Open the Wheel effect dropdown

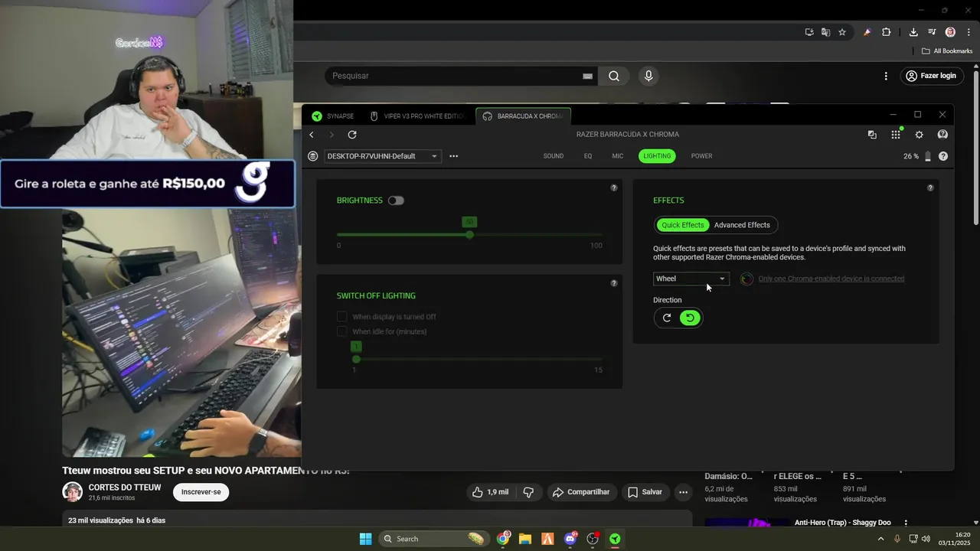(x=691, y=279)
